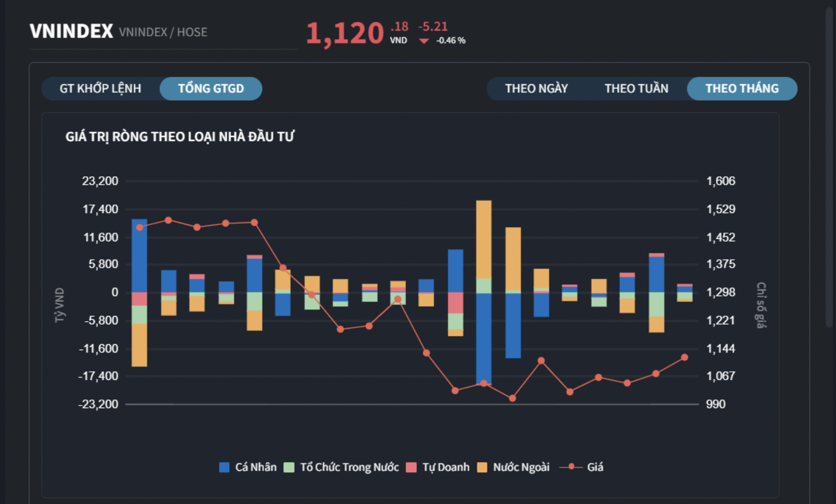Image resolution: width=836 pixels, height=504 pixels.
Task: Switch to THEO THÁNG view
Action: pyautogui.click(x=742, y=89)
